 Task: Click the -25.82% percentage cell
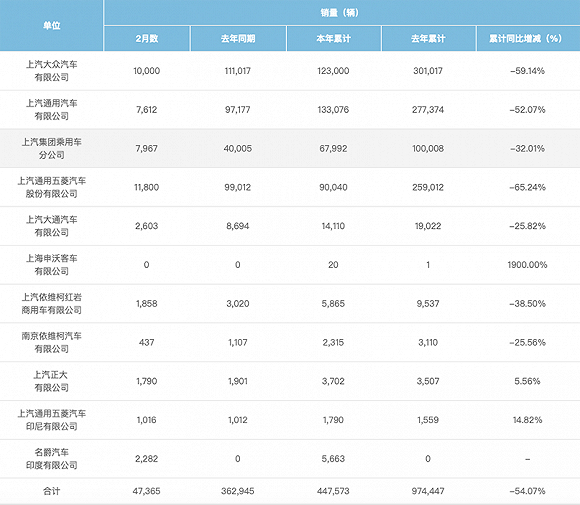click(527, 226)
